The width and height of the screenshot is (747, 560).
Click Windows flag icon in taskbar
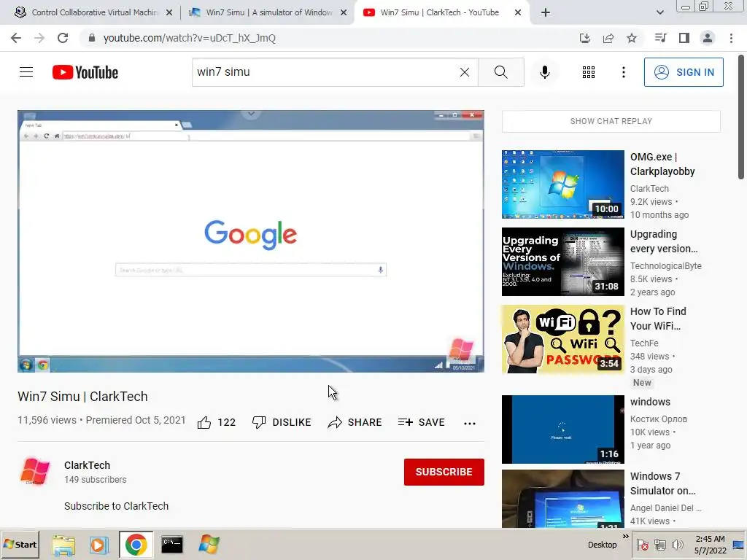coord(209,545)
